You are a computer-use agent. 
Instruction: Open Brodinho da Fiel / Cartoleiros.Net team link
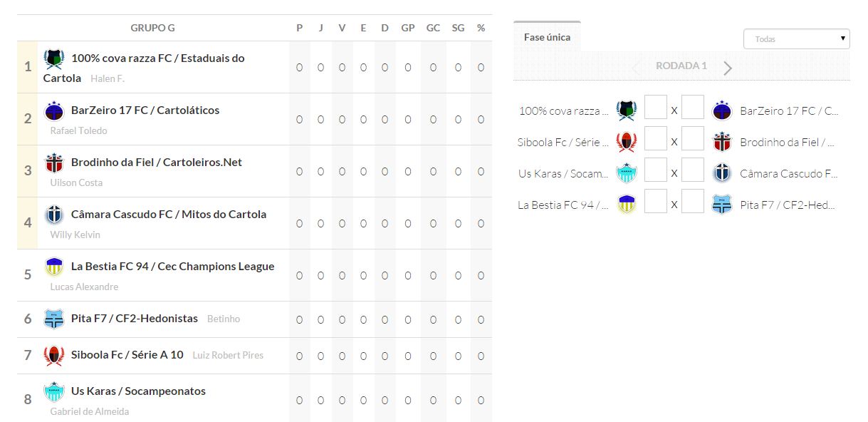point(157,163)
